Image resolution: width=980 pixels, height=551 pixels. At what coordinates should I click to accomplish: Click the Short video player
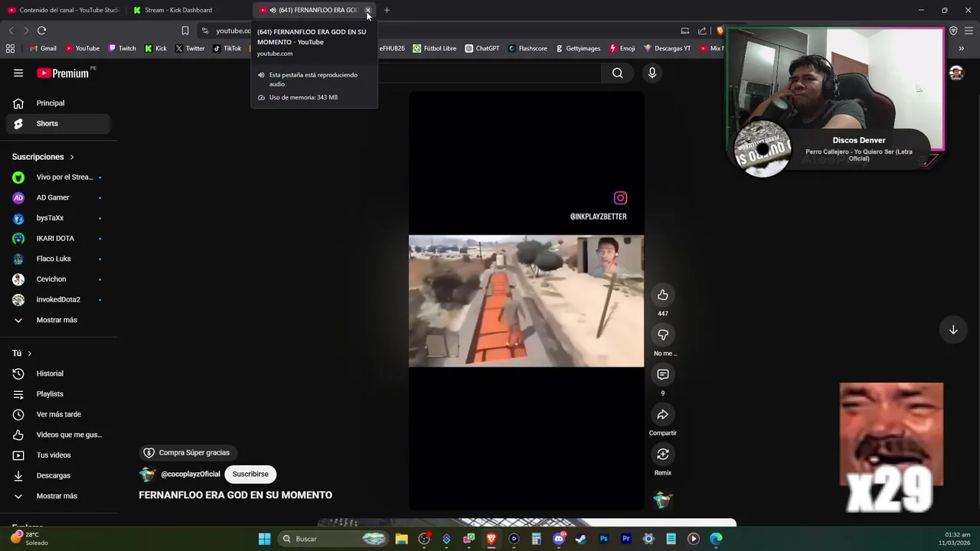click(x=526, y=301)
